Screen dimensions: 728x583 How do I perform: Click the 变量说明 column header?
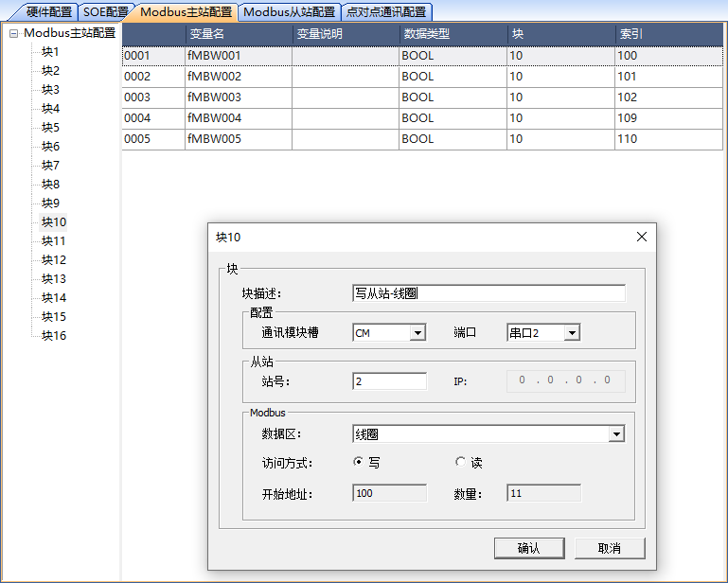[x=346, y=34]
